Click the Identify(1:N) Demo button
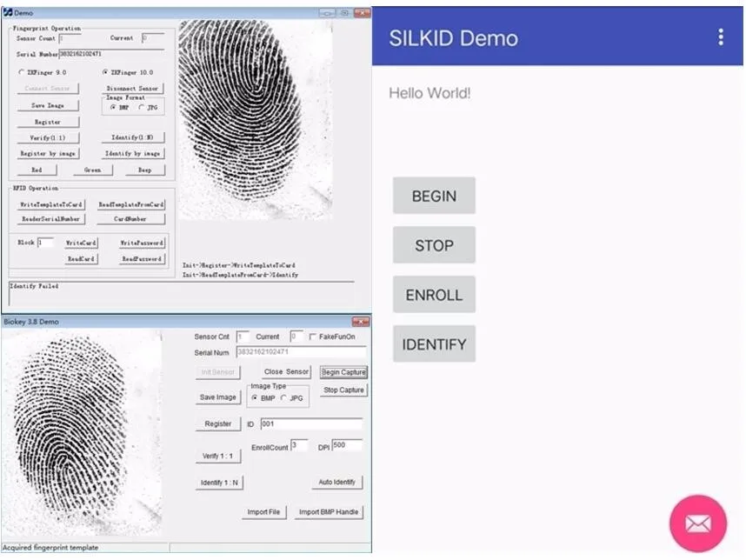This screenshot has height=560, width=746. click(133, 137)
